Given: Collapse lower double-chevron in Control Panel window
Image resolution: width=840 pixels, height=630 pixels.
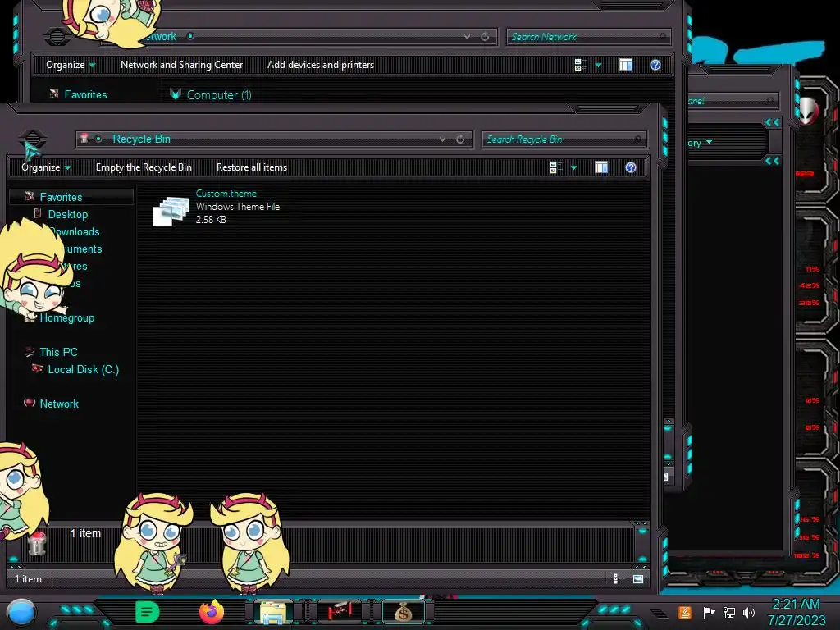Looking at the screenshot, I should coord(772,161).
